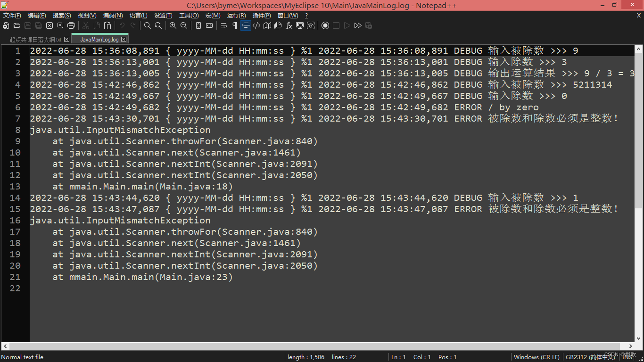Open the 视图(V) menu
This screenshot has height=362, width=644.
(x=87, y=16)
